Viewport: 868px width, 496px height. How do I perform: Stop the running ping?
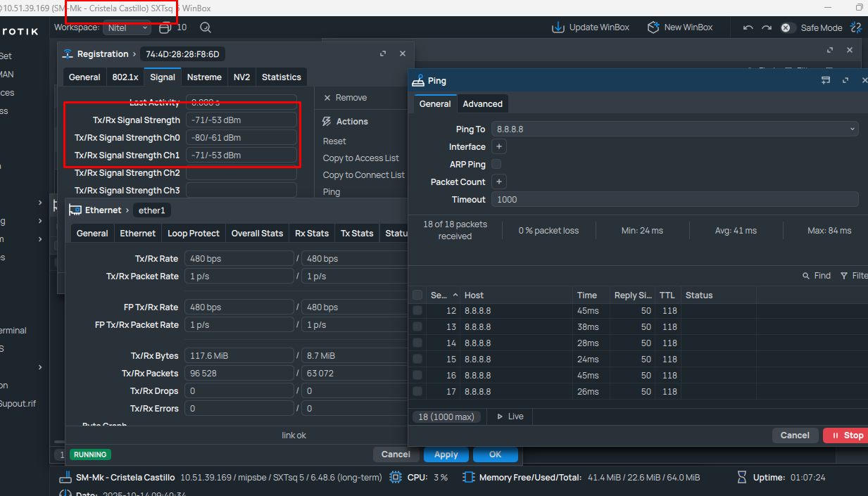pos(847,435)
